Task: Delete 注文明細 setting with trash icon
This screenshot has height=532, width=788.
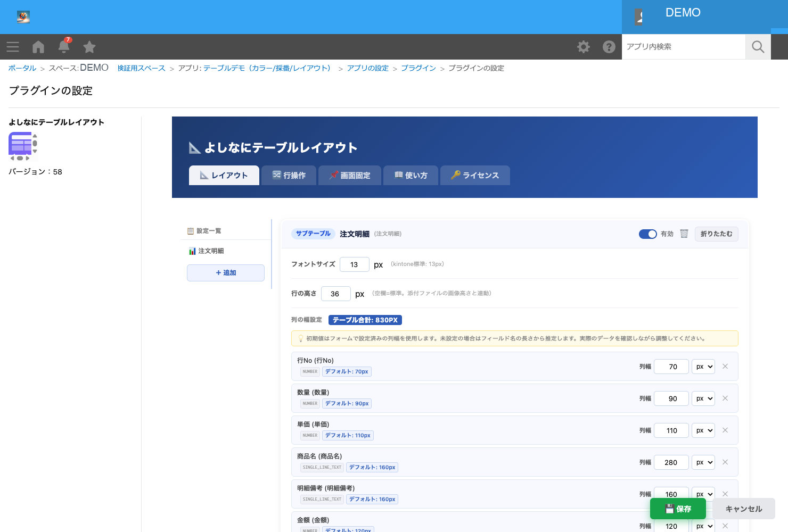Action: tap(684, 234)
